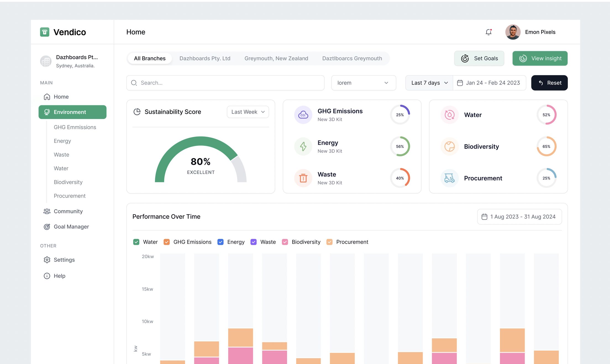The image size is (610, 364).
Task: Switch to the Greymouth, New Zealand tab
Action: (276, 58)
